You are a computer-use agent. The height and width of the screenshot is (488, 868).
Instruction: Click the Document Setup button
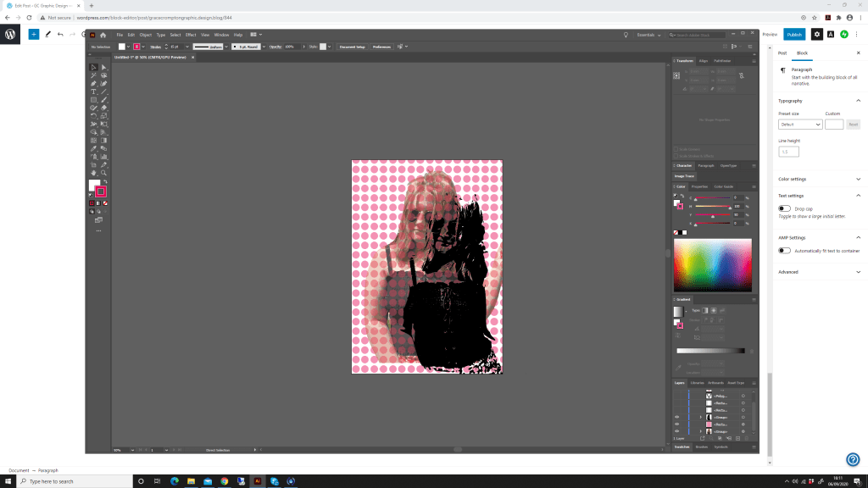(352, 47)
